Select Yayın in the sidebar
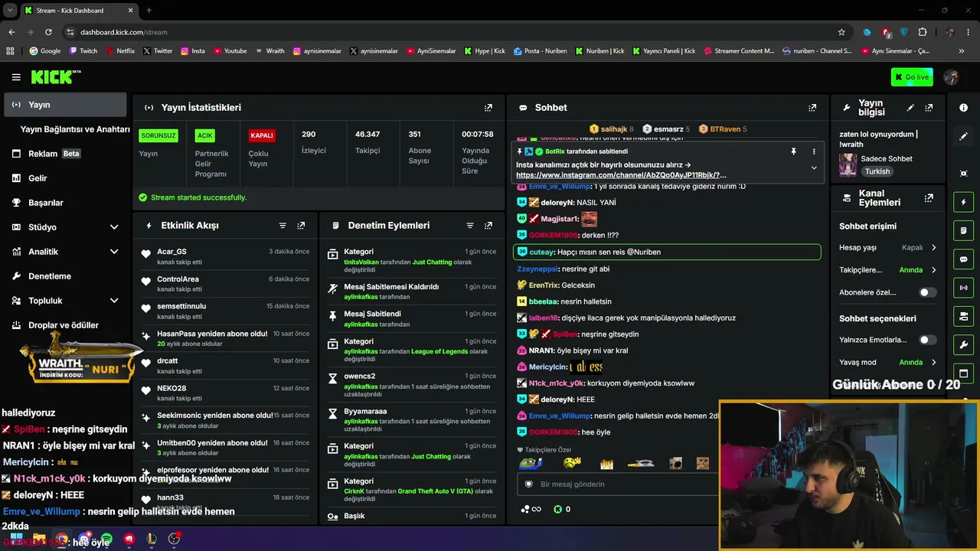The width and height of the screenshot is (980, 551). coord(65,105)
